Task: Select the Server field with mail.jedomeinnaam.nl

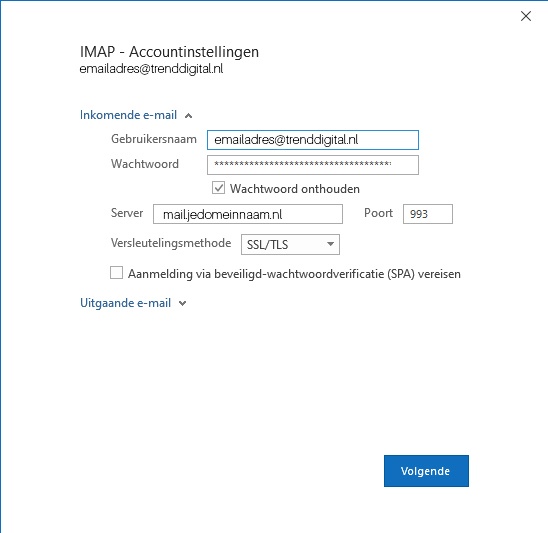Action: [248, 214]
